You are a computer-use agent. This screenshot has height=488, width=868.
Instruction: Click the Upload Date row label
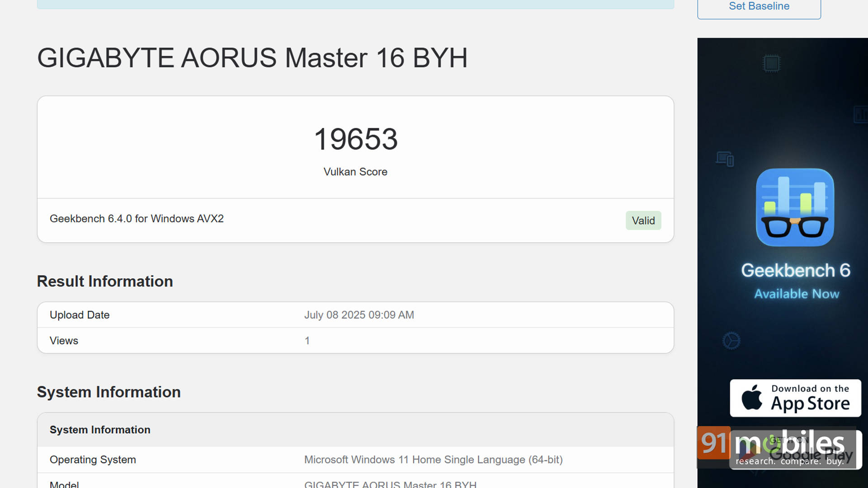pos(80,315)
